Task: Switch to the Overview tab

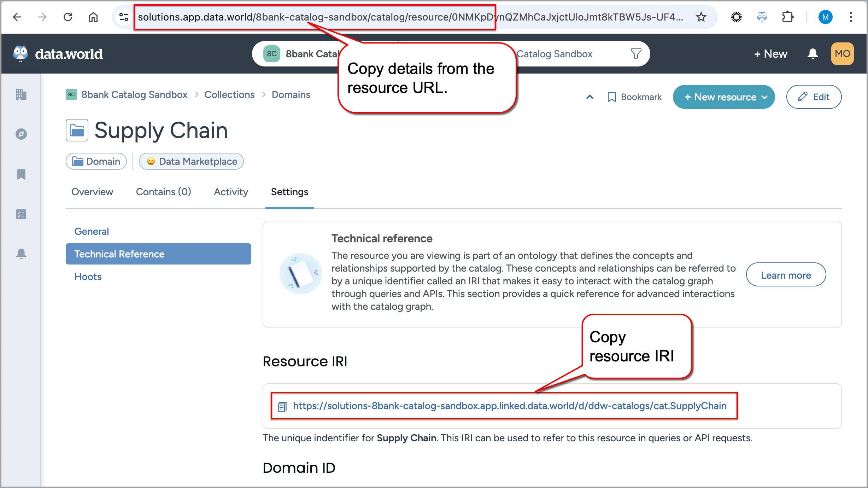Action: tap(92, 192)
